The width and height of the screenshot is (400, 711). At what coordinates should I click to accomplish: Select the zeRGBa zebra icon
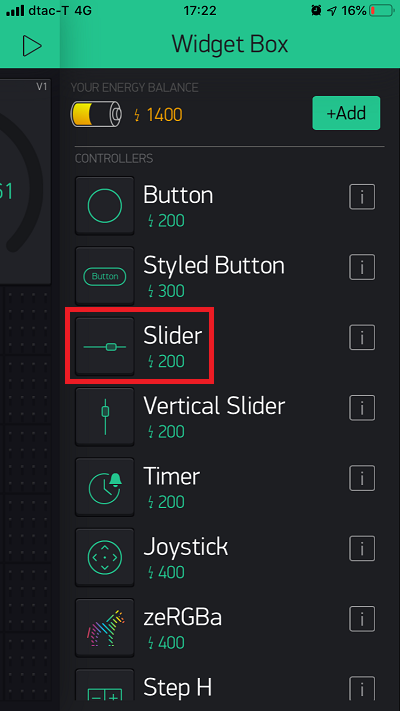click(105, 628)
